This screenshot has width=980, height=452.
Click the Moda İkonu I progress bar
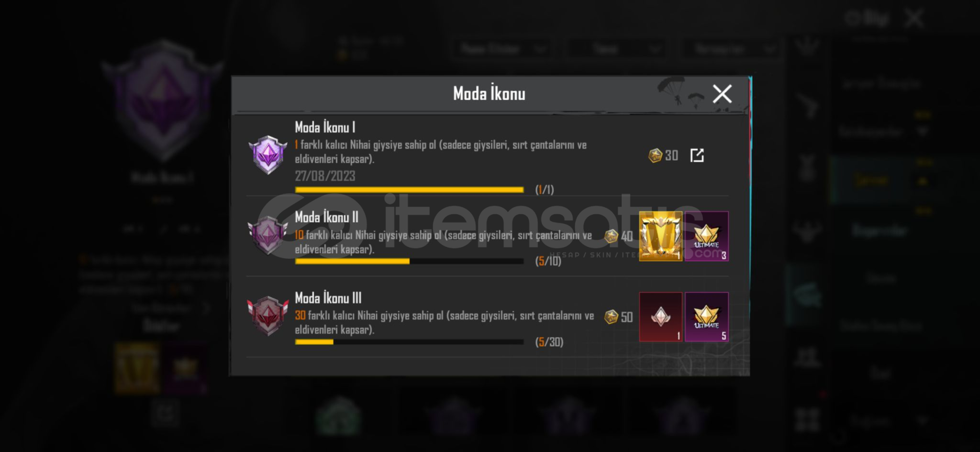pyautogui.click(x=409, y=190)
